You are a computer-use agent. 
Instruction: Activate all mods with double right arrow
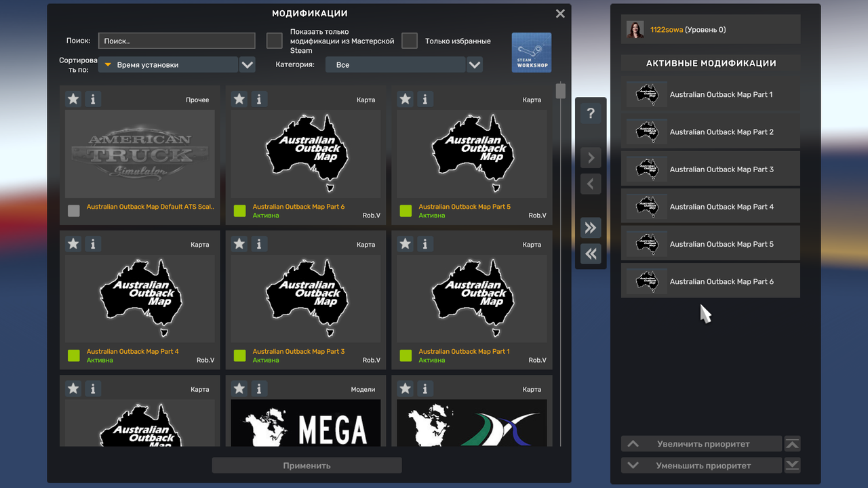click(x=591, y=228)
